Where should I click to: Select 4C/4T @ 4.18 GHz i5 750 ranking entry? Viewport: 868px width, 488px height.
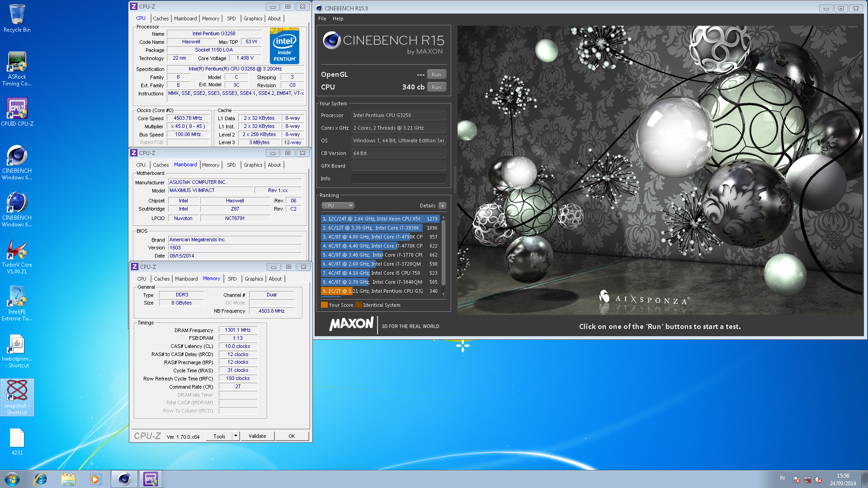tap(380, 273)
